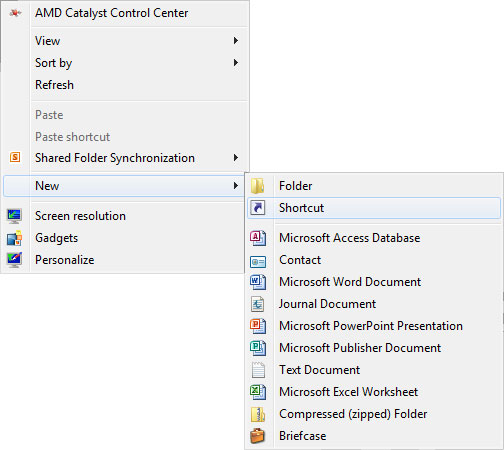This screenshot has width=504, height=450.
Task: Click the Microsoft Publisher Document icon
Action: click(258, 348)
